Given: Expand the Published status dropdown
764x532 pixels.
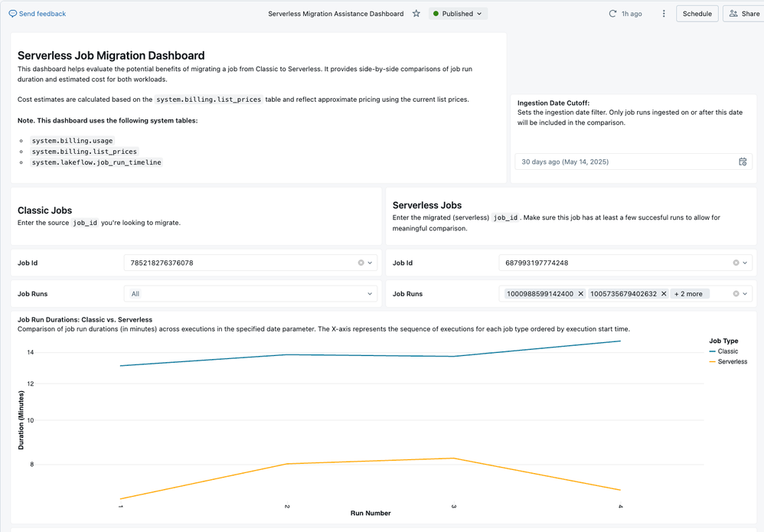Looking at the screenshot, I should coord(458,14).
